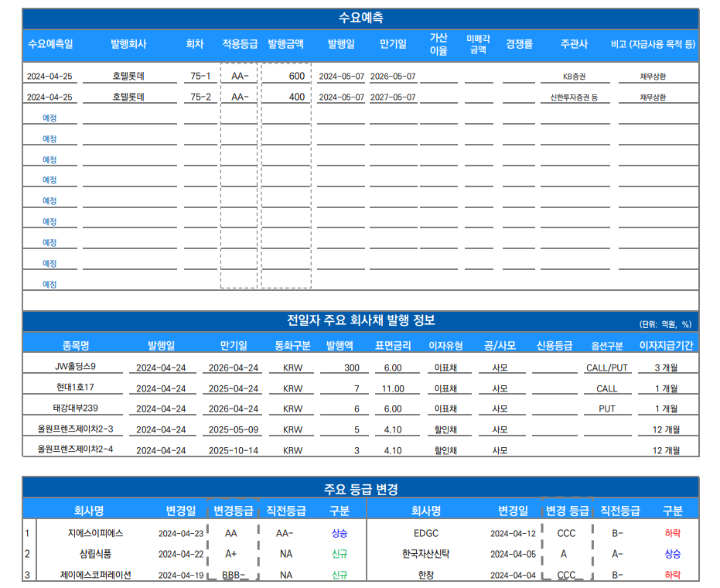This screenshot has height=588, width=720.
Task: Select the 신한투자증권 등 cell
Action: [573, 97]
